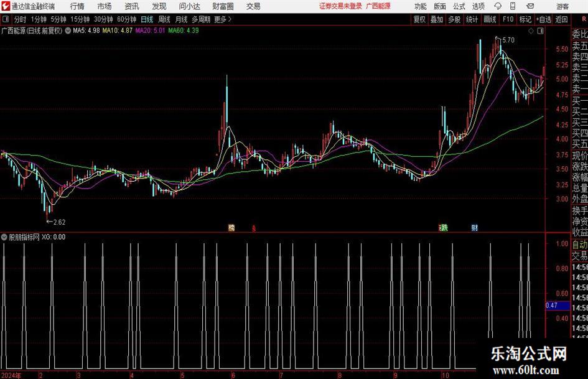This screenshot has height=379, width=588.
Task: Click the MA10: 4.87 indicator value
Action: click(118, 30)
